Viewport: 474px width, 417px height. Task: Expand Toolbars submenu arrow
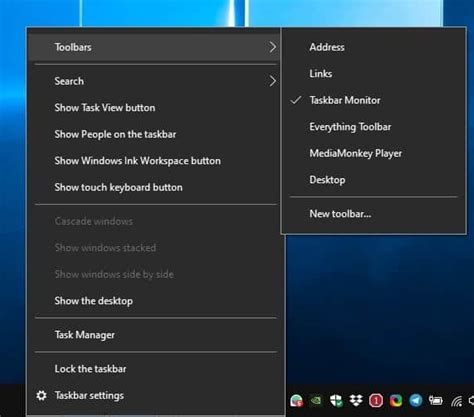point(272,47)
